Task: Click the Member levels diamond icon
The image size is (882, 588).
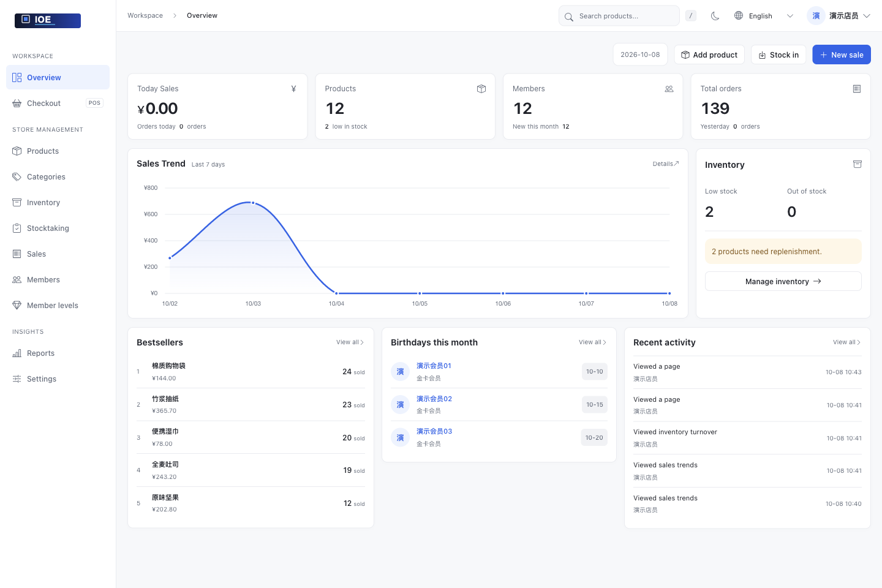Action: [x=17, y=306]
